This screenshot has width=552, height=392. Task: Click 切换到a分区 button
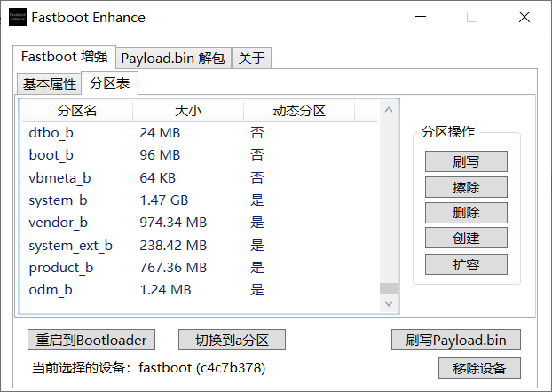click(232, 340)
